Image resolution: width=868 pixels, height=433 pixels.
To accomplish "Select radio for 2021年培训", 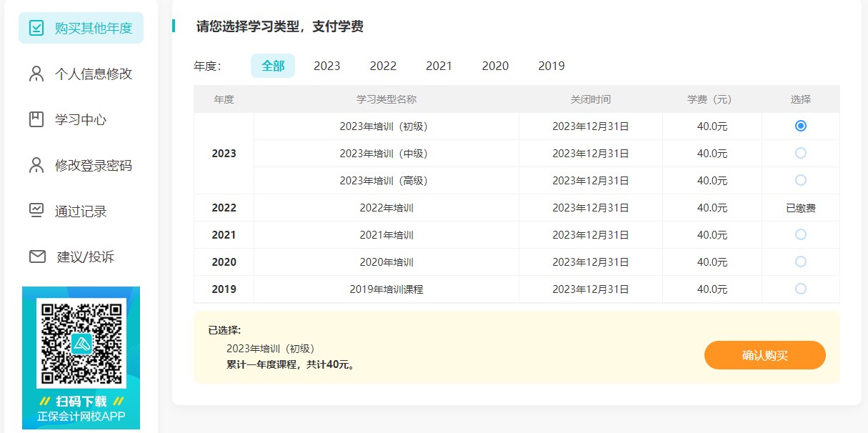I will 801,234.
